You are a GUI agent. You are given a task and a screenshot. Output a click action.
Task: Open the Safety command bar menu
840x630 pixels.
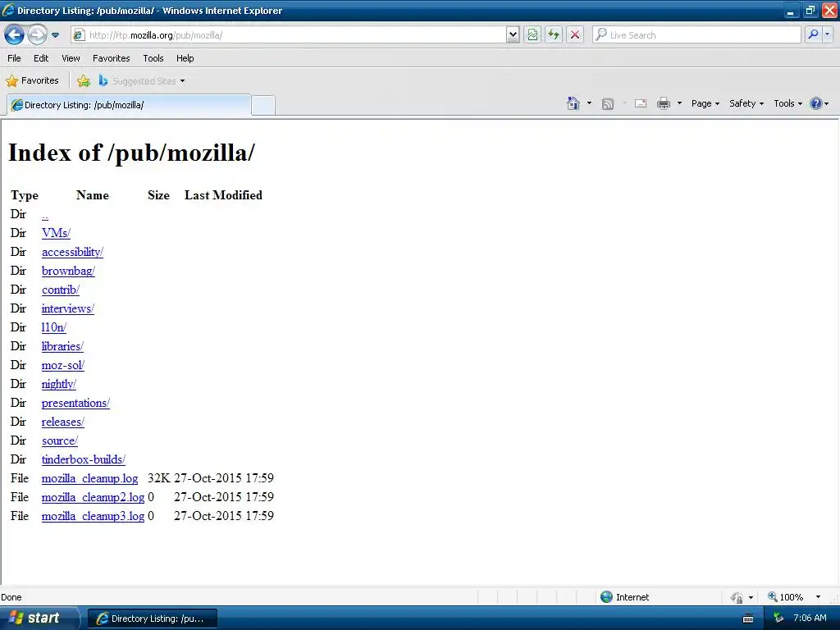coord(746,103)
